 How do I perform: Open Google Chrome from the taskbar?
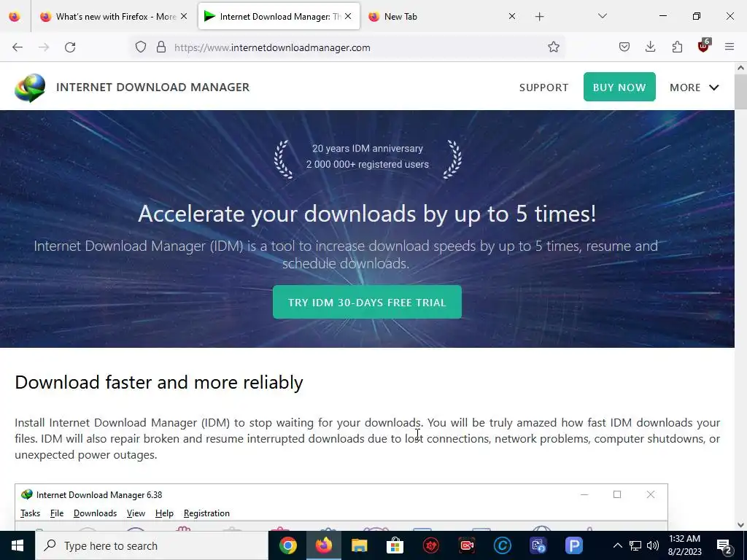(x=287, y=545)
